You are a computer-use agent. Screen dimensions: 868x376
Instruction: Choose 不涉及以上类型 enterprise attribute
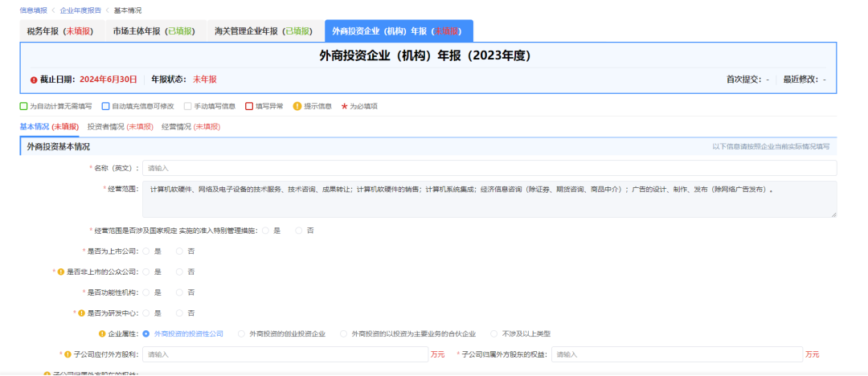[494, 334]
